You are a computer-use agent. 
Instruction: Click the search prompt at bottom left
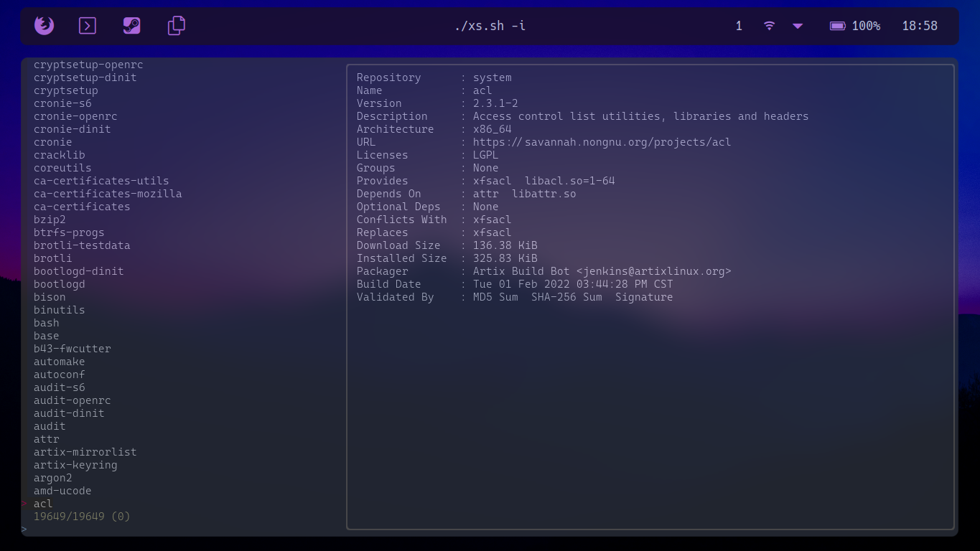pyautogui.click(x=25, y=529)
